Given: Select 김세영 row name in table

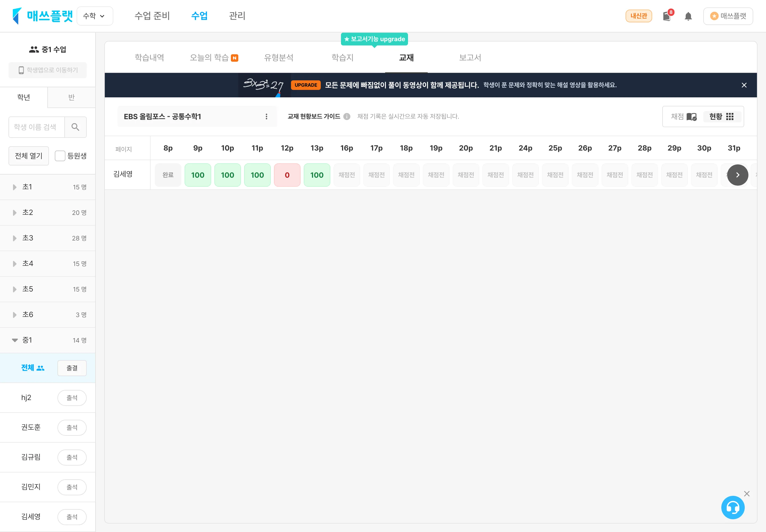Looking at the screenshot, I should click(123, 174).
